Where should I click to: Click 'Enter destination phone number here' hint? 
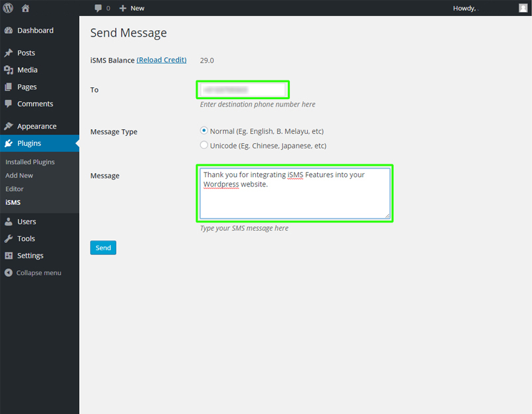pyautogui.click(x=257, y=104)
